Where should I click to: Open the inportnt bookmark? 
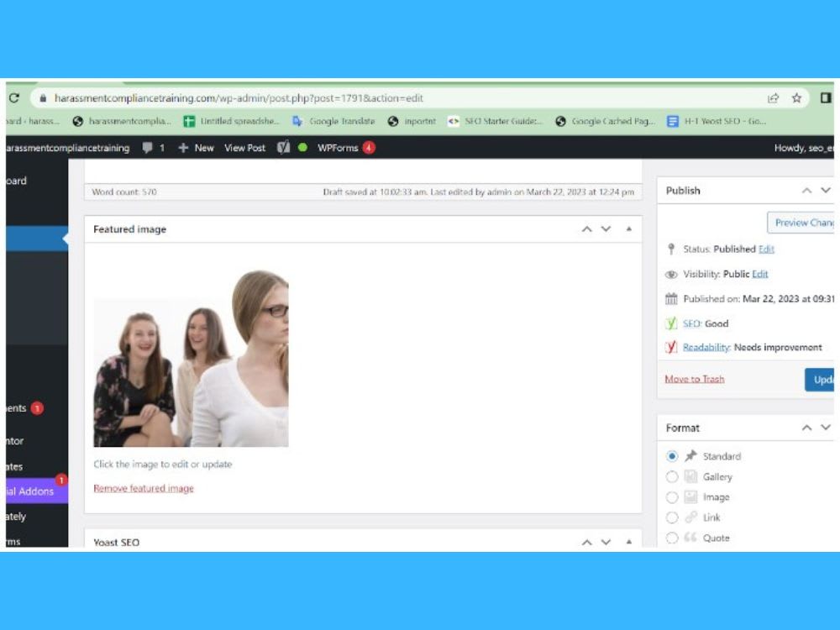tap(412, 121)
